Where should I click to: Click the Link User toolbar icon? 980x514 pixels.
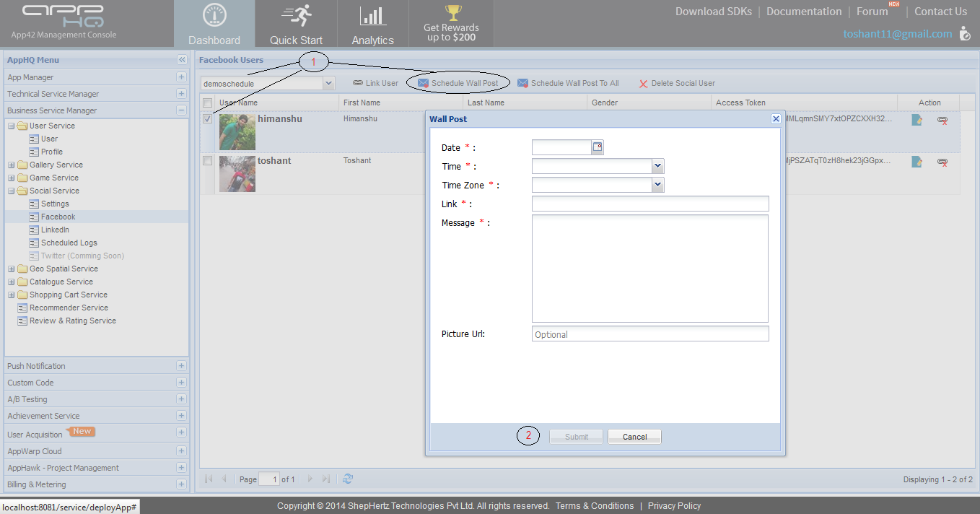(358, 83)
